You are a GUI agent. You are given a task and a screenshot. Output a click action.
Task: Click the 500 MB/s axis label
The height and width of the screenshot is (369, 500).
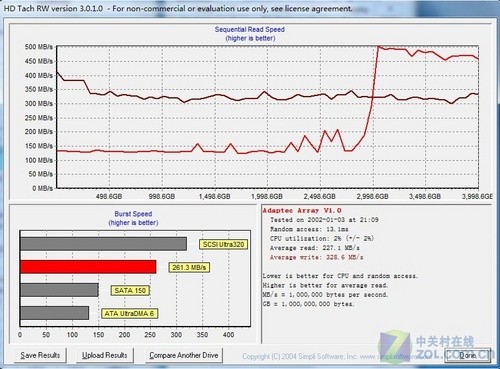click(39, 47)
